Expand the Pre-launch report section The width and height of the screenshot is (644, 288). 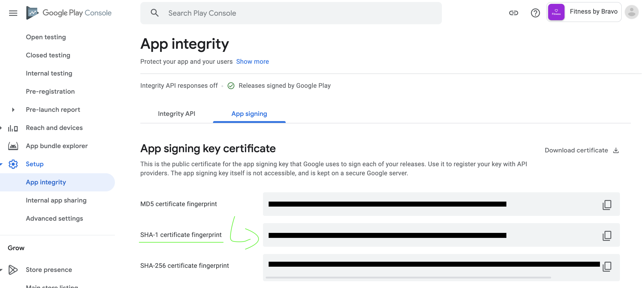(x=13, y=110)
